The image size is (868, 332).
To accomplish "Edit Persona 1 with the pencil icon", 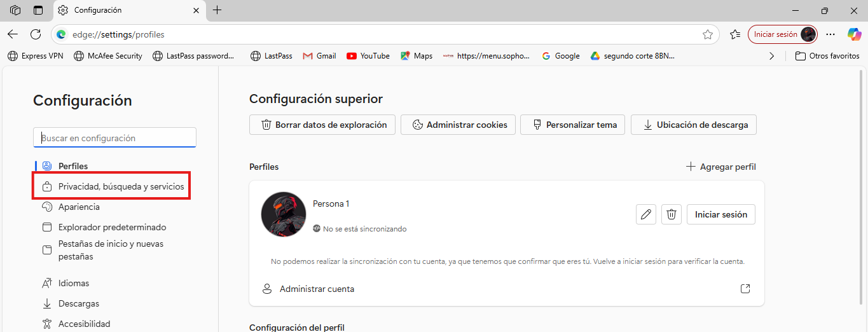I will [646, 214].
